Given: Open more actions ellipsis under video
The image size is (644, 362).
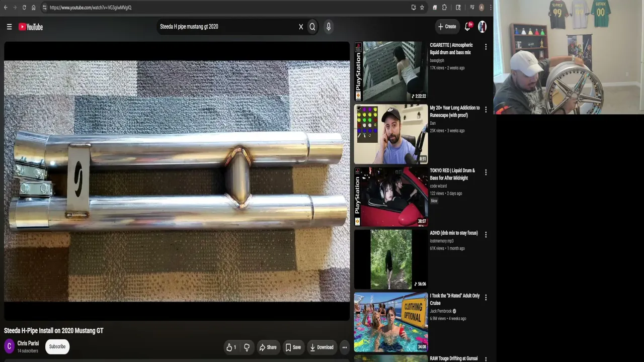Looking at the screenshot, I should pos(345,347).
